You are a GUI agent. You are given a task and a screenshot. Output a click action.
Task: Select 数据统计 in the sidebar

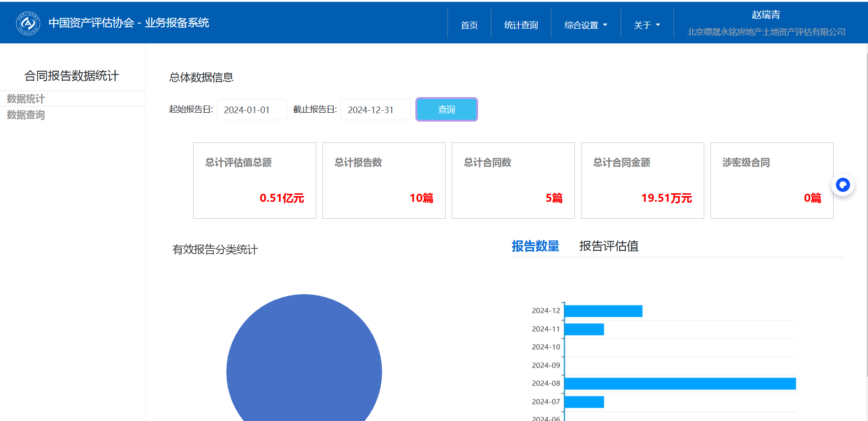(26, 99)
